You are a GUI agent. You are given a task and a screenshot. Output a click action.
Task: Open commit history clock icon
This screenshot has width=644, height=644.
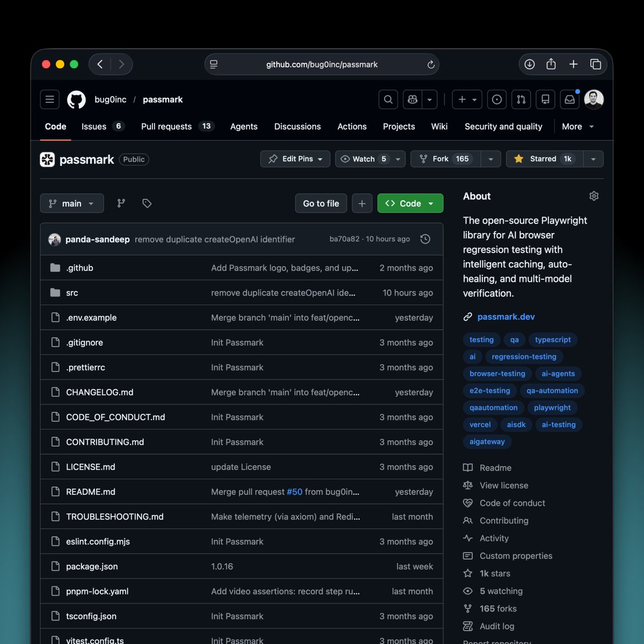tap(425, 239)
